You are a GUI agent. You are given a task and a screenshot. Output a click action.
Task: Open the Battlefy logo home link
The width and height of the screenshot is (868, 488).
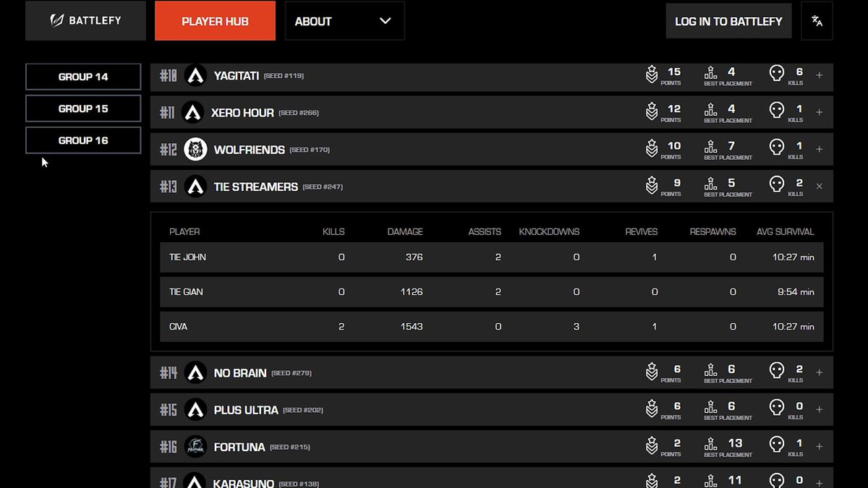[85, 20]
